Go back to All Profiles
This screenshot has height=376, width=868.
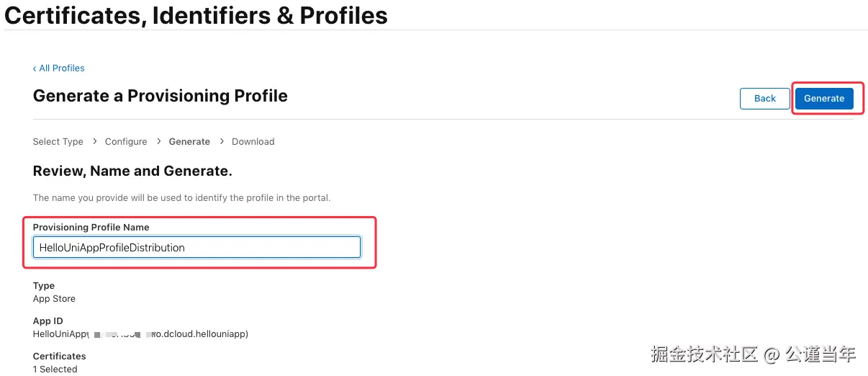point(61,68)
